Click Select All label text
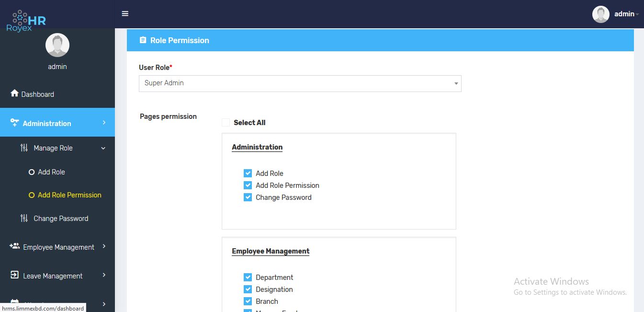The width and height of the screenshot is (644, 312). [x=249, y=123]
